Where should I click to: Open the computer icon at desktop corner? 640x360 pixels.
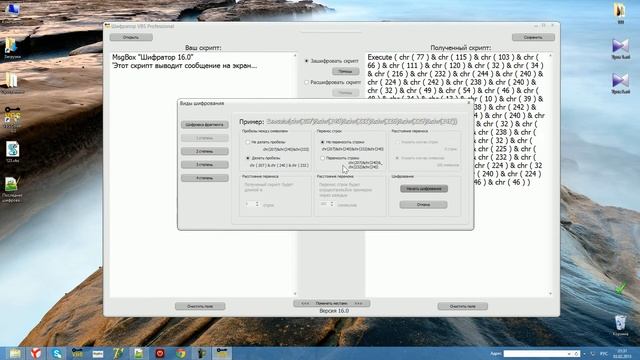[x=12, y=11]
